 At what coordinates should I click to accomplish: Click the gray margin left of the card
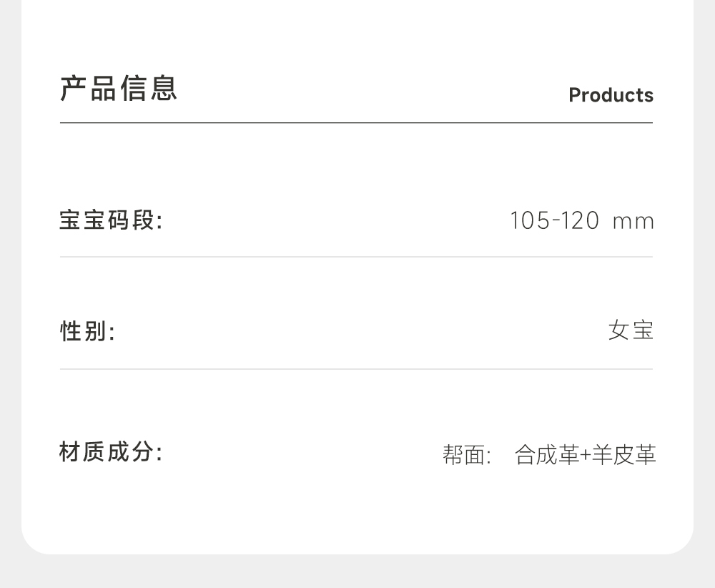[10, 286]
